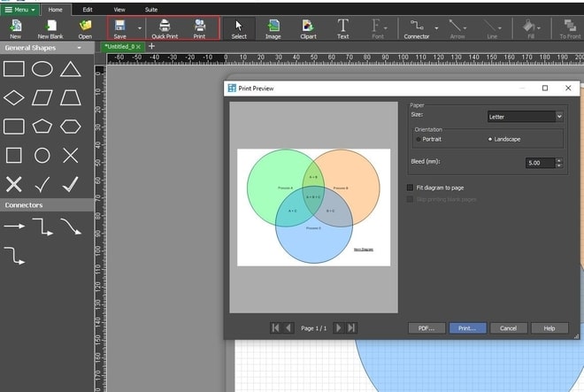The height and width of the screenshot is (392, 584).
Task: Open a file with the Open icon
Action: pyautogui.click(x=85, y=29)
